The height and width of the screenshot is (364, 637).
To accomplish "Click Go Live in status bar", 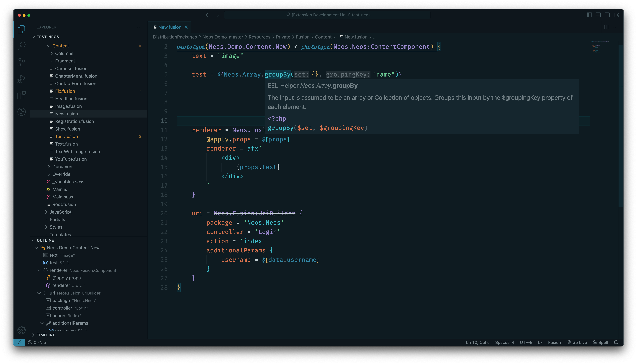I will coord(577,342).
